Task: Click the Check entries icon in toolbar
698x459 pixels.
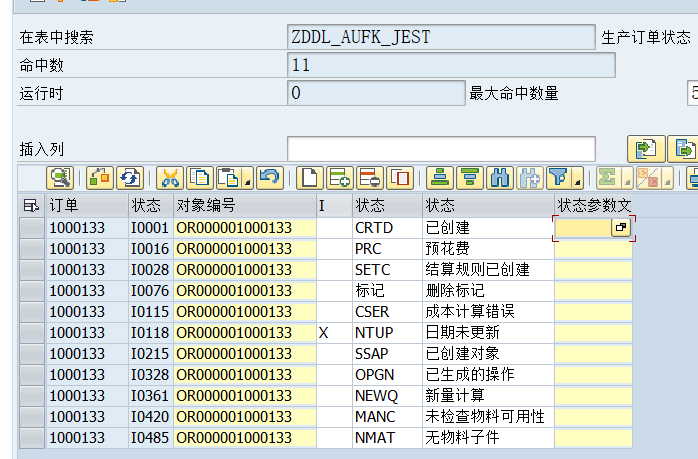Action: (x=100, y=179)
